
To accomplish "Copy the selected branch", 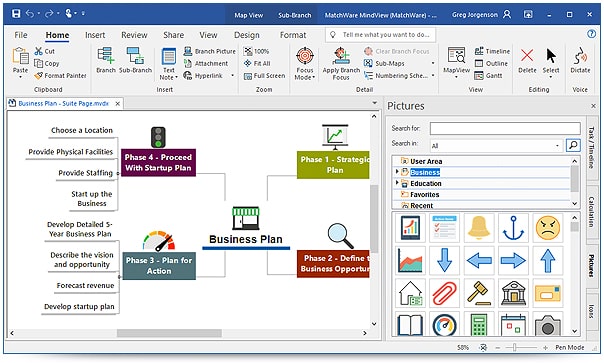I will pos(47,63).
